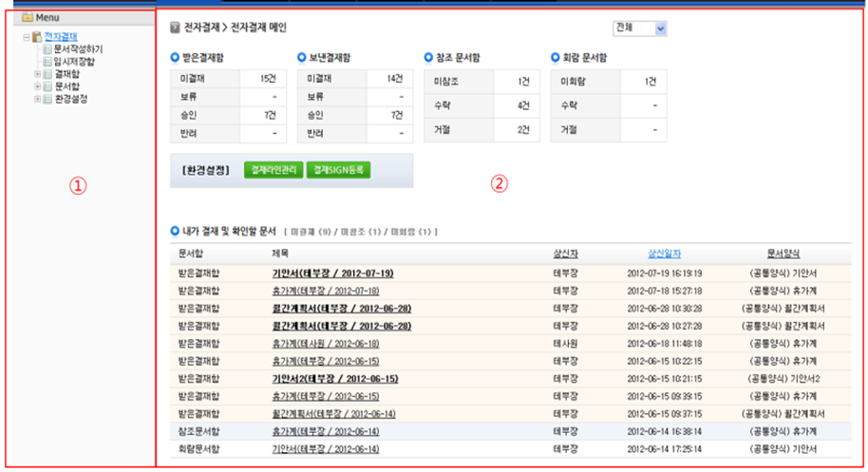
Task: Open 월간계획서(테부장 / 2012-06-14) document
Action: [333, 414]
